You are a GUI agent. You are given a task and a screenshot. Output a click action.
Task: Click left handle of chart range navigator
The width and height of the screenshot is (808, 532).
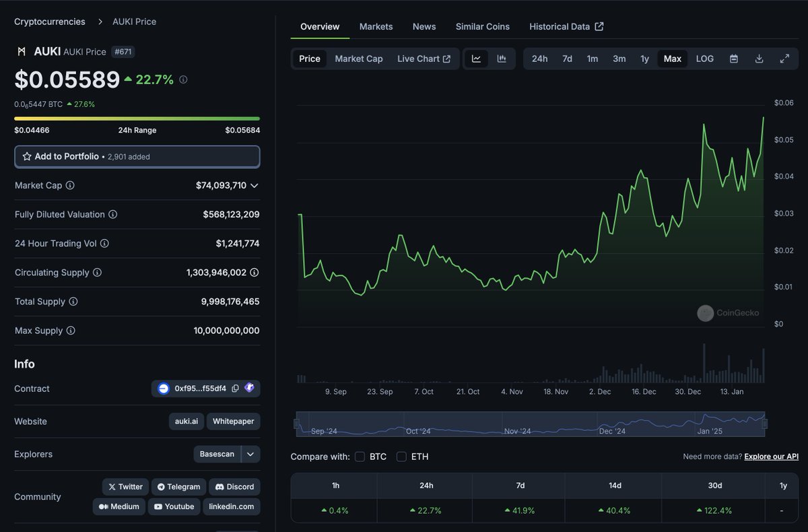296,424
